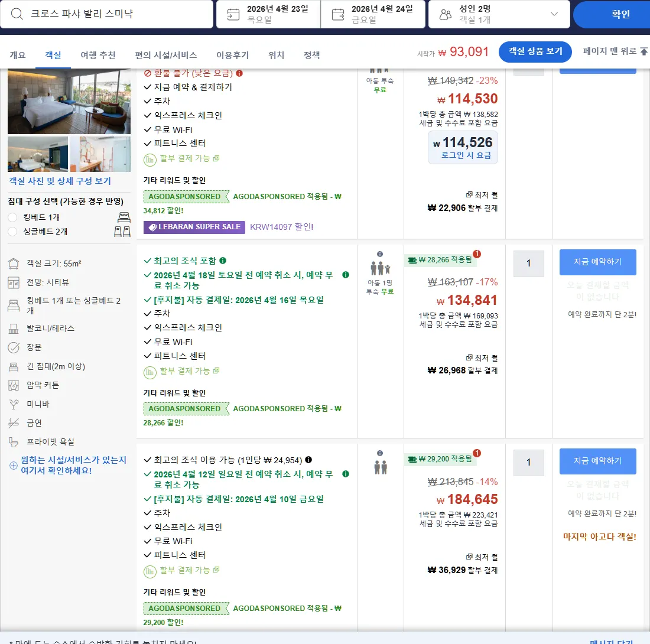
Task: Open the check-in date calendar icon
Action: [233, 15]
